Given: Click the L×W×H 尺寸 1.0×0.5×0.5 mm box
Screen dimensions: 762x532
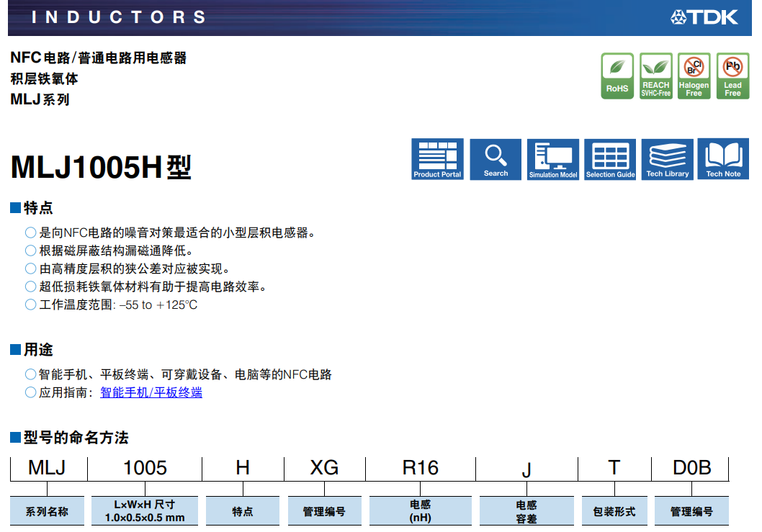Looking at the screenshot, I should click(x=145, y=511).
